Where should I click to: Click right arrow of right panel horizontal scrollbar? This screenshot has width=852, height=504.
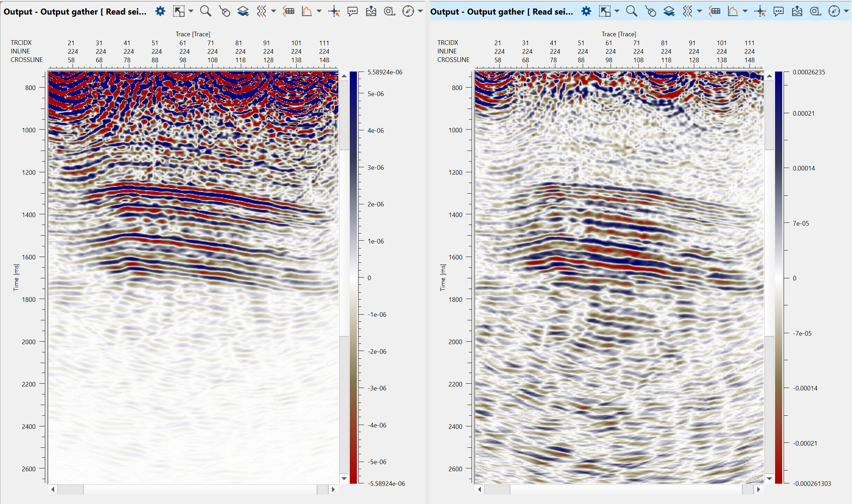coord(758,489)
